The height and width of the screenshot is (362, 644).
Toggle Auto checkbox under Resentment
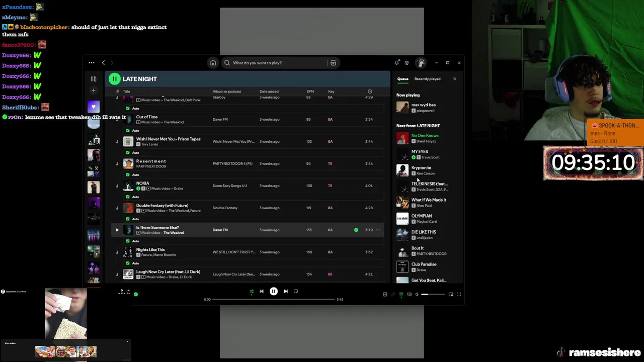[x=127, y=174]
